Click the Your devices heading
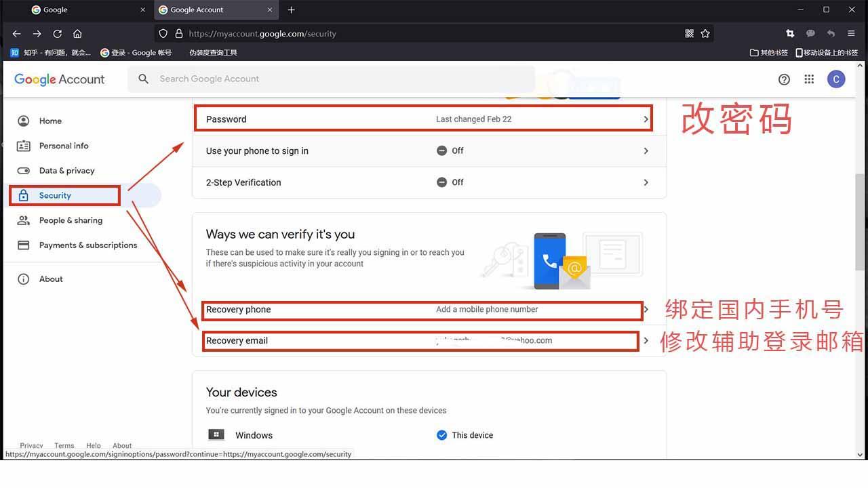 pyautogui.click(x=241, y=392)
